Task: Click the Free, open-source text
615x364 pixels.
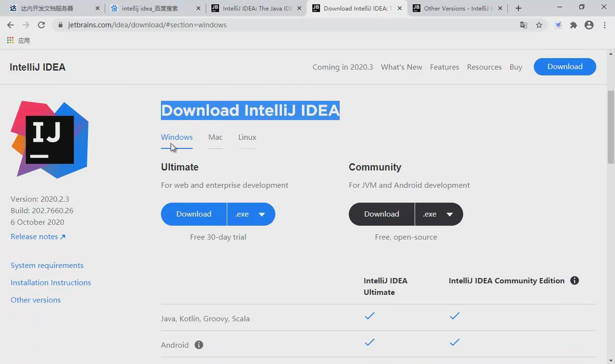Action: coord(406,237)
